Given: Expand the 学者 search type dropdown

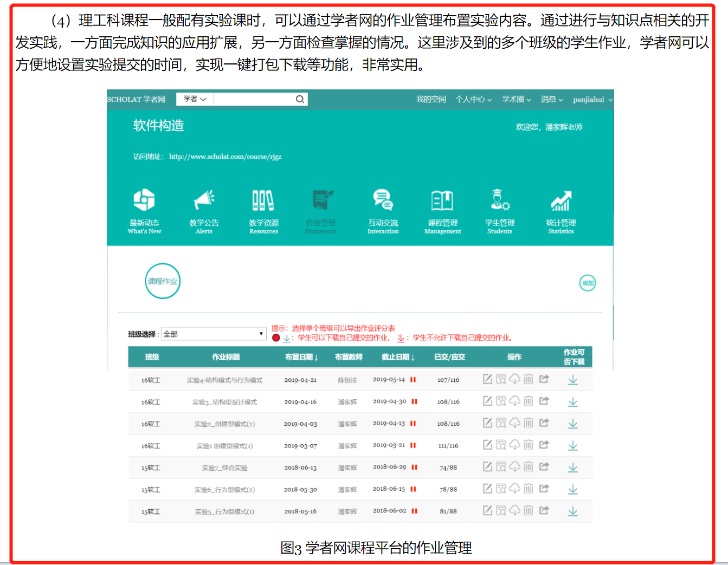Looking at the screenshot, I should 195,99.
